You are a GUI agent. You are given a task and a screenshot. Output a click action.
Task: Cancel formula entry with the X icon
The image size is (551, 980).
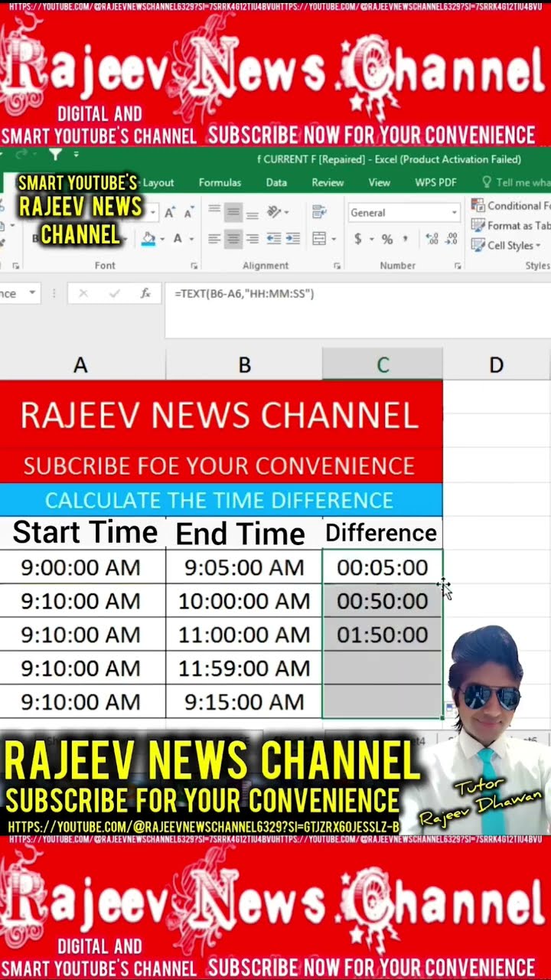coord(83,293)
